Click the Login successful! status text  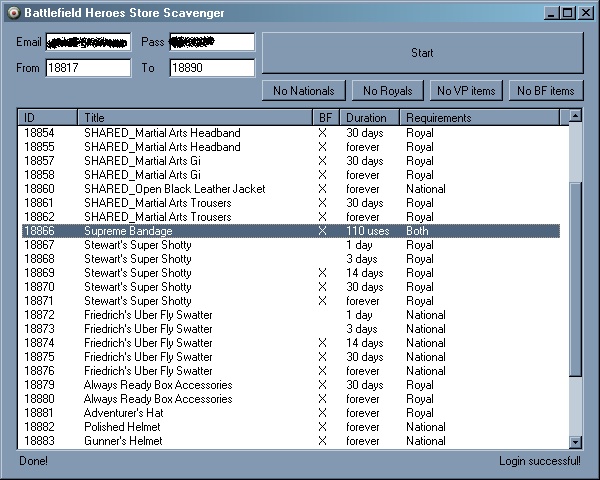coord(540,461)
